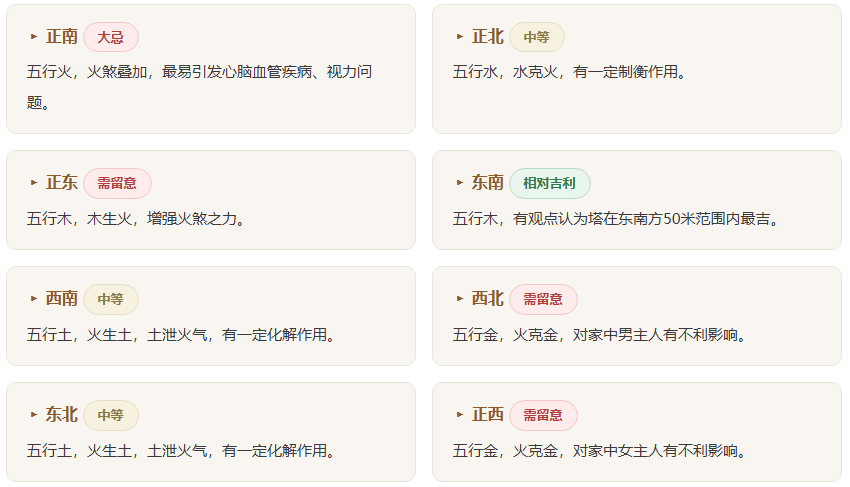Click the triangle marker beside 西南
This screenshot has width=850, height=487.
tap(34, 299)
